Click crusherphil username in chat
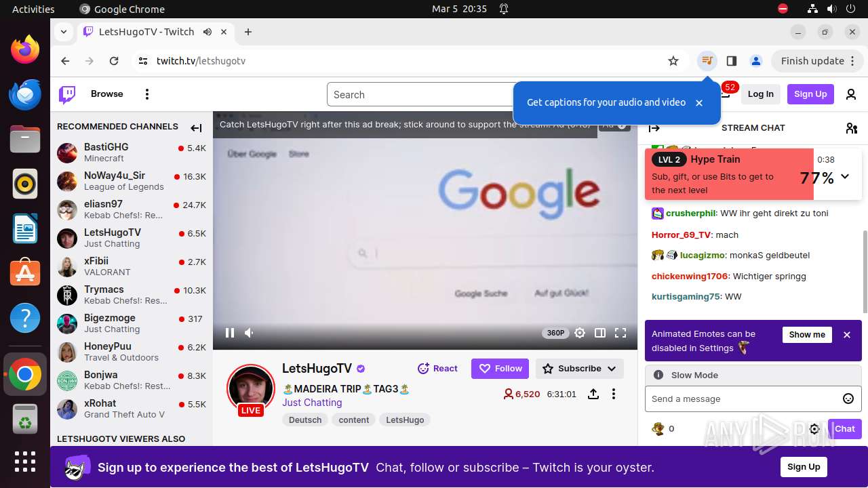 tap(691, 213)
